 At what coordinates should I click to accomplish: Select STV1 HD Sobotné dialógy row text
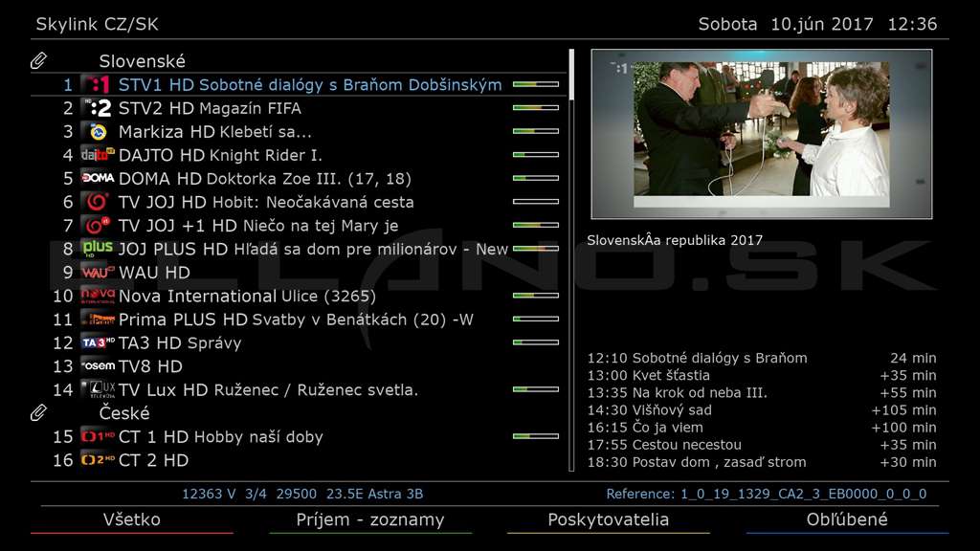tap(310, 85)
